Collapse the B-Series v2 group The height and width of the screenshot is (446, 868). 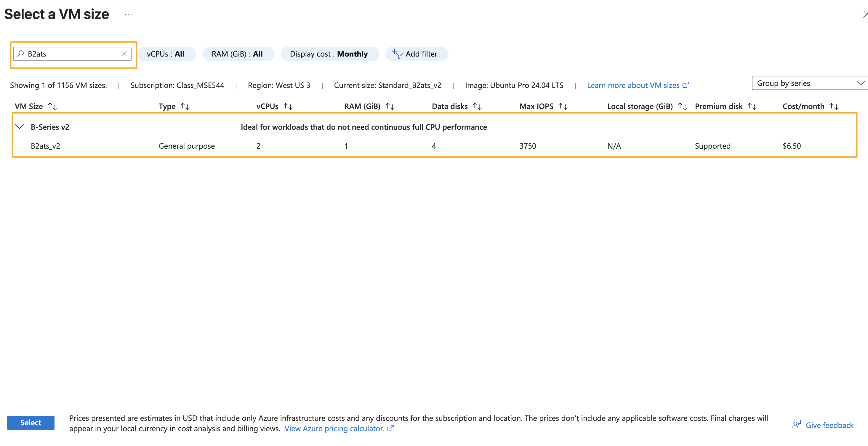click(x=20, y=127)
